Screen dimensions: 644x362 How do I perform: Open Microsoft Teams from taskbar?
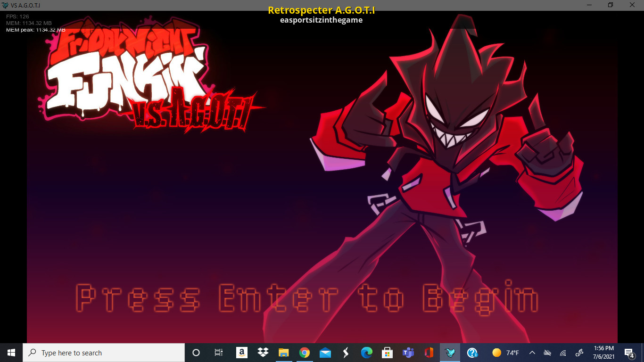408,353
